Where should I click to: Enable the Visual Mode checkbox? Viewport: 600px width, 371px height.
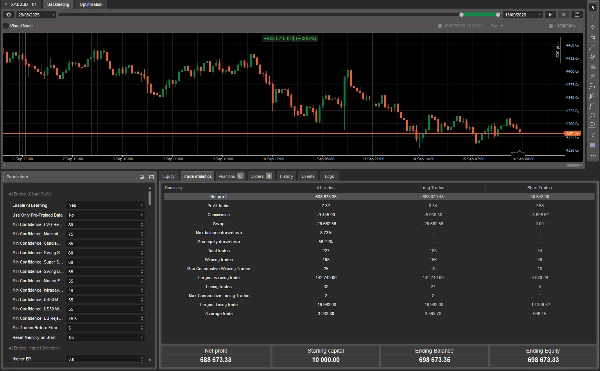pyautogui.click(x=6, y=26)
